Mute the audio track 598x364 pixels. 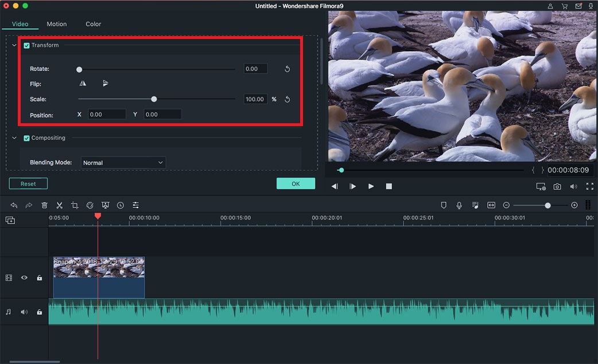[24, 312]
